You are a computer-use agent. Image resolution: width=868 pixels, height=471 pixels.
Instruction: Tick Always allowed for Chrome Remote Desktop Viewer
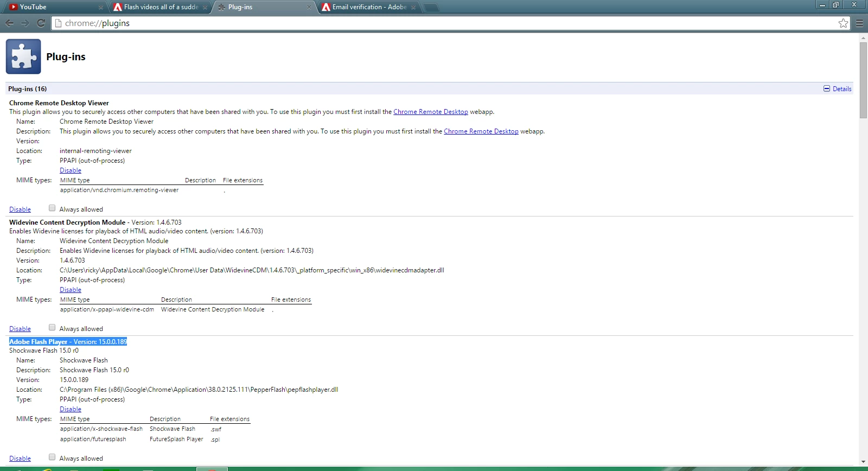(x=52, y=208)
